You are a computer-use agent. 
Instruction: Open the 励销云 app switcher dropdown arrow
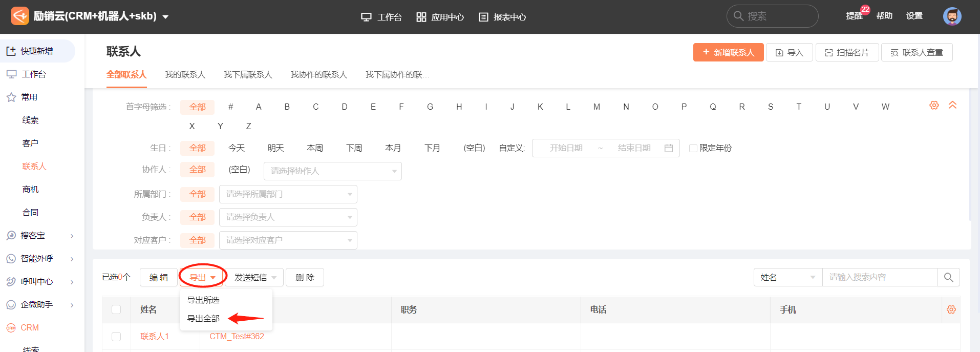pyautogui.click(x=165, y=17)
